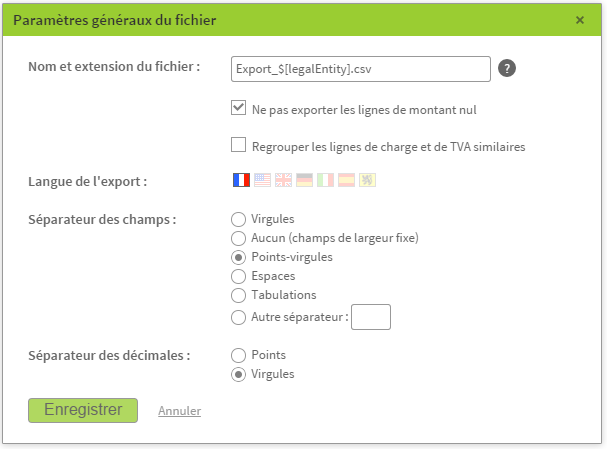Click the Enregistrer button
Image resolution: width=607 pixels, height=449 pixels.
83,410
